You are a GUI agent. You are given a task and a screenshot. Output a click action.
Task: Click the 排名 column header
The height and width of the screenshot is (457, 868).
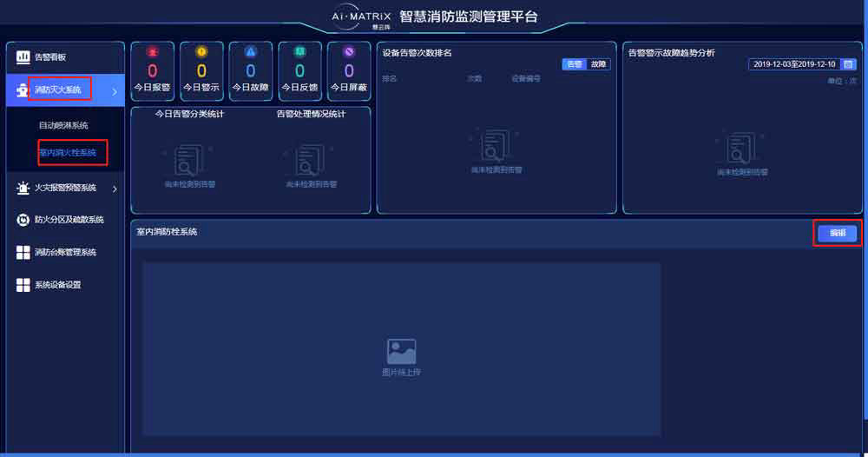coord(389,79)
